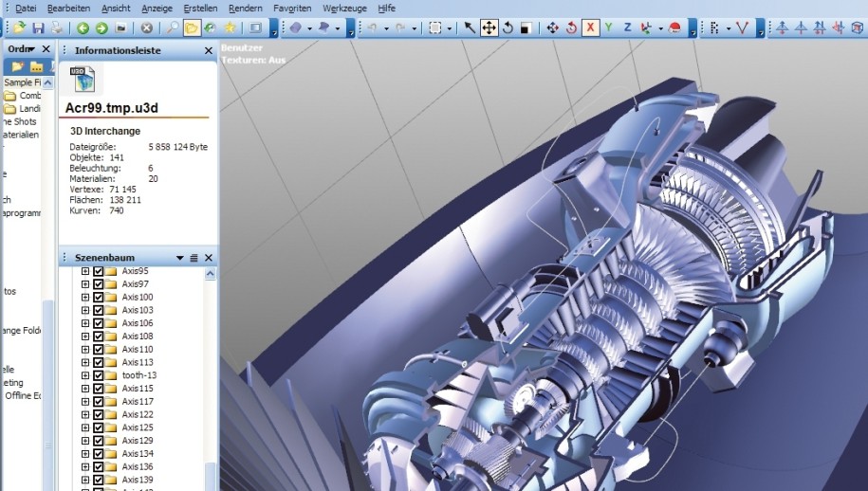Uncheck the Axis125 visibility checkbox
The width and height of the screenshot is (868, 491).
click(x=99, y=428)
